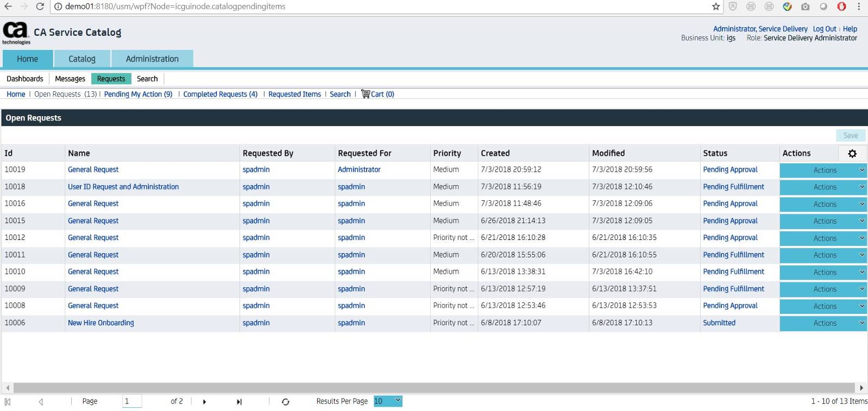Open User ID Request and Administration request
This screenshot has width=868, height=411.
[x=123, y=187]
